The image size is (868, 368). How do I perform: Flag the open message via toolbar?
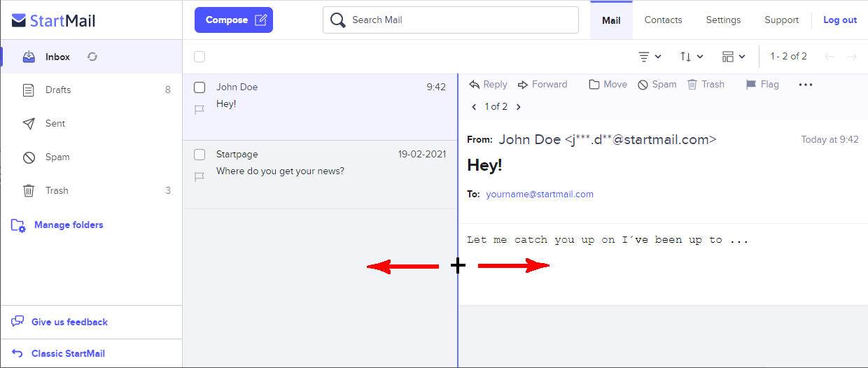pos(762,85)
